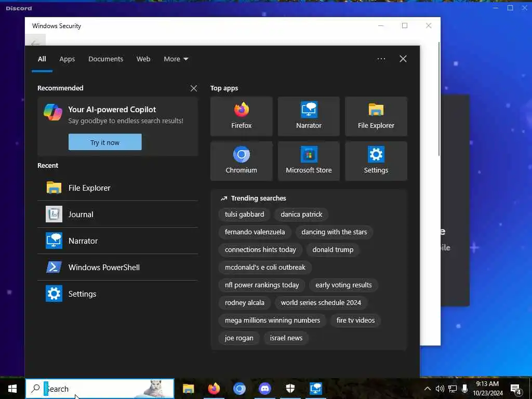
Task: Search trending topic israel news
Action: [286, 338]
